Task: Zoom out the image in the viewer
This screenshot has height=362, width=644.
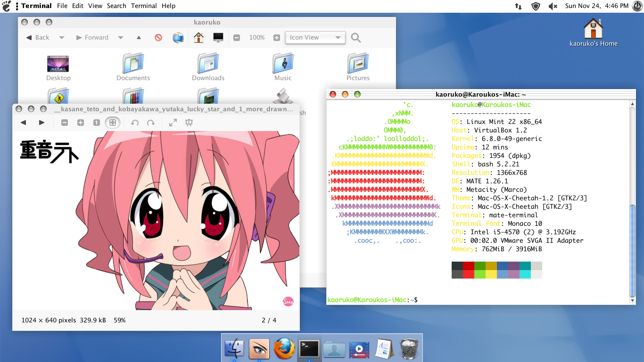Action: 65,123
